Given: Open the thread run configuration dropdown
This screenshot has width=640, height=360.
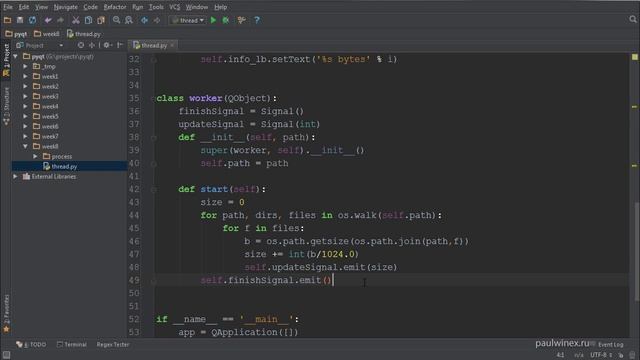Looking at the screenshot, I should (x=188, y=20).
